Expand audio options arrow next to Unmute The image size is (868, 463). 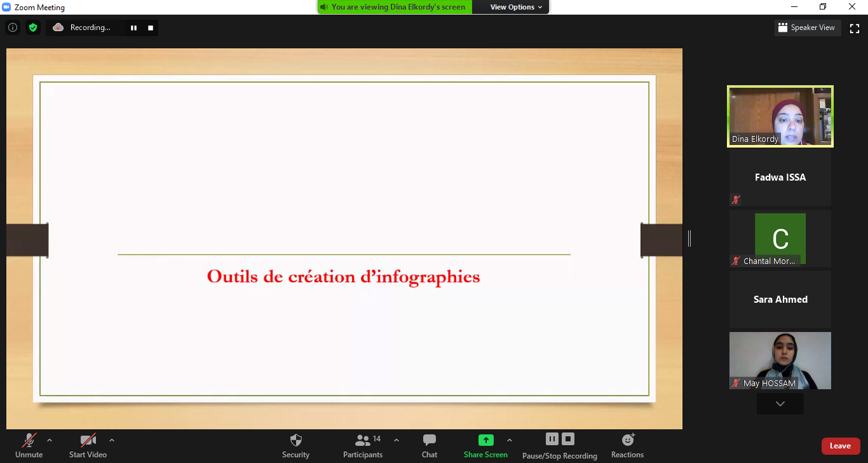(x=50, y=440)
